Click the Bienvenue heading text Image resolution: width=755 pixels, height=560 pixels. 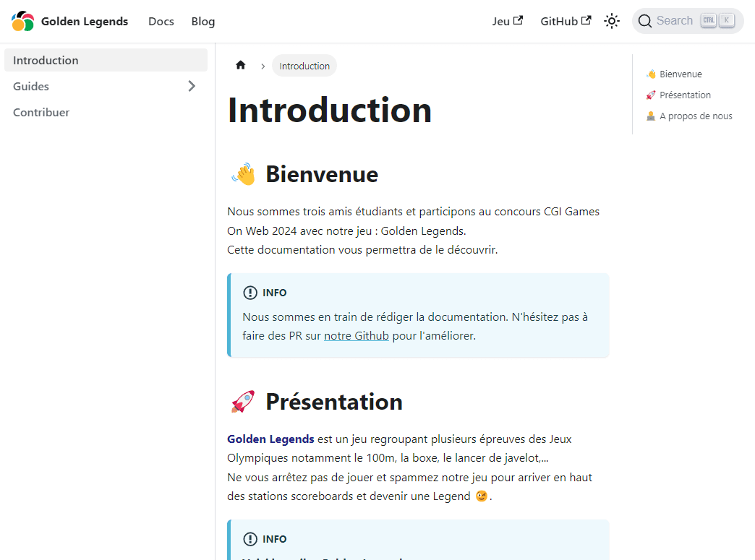[322, 174]
